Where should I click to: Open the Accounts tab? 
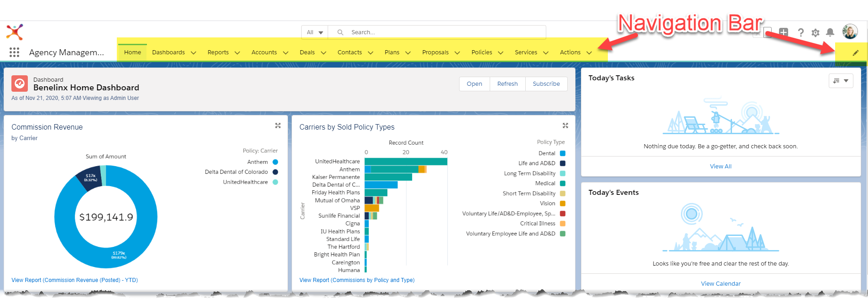(264, 52)
